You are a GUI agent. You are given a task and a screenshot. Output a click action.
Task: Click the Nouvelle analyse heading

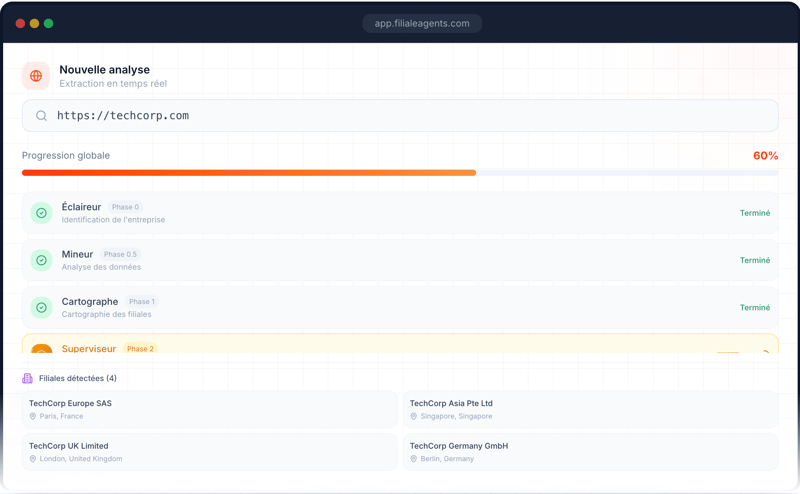tap(105, 70)
